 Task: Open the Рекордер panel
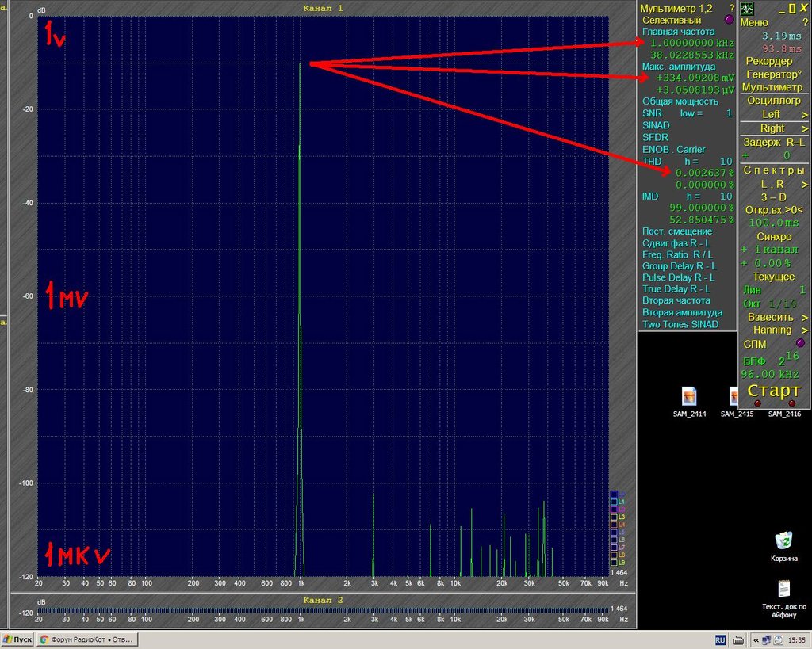click(x=769, y=61)
